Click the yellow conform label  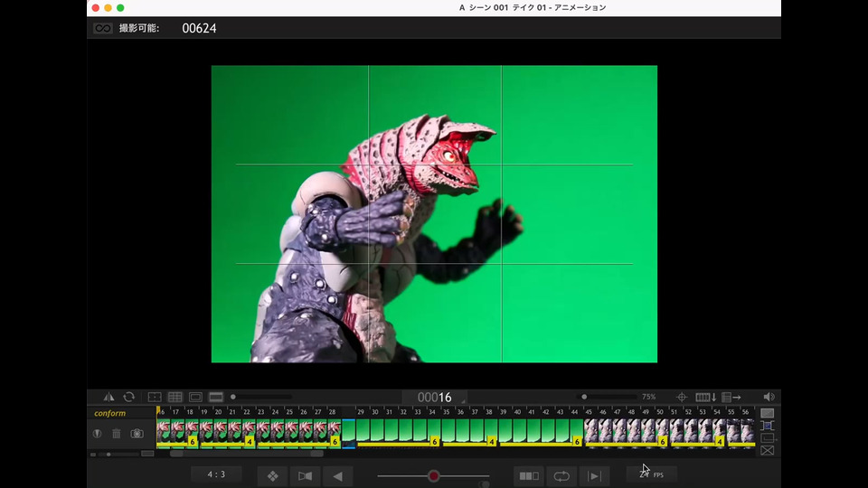pos(109,413)
